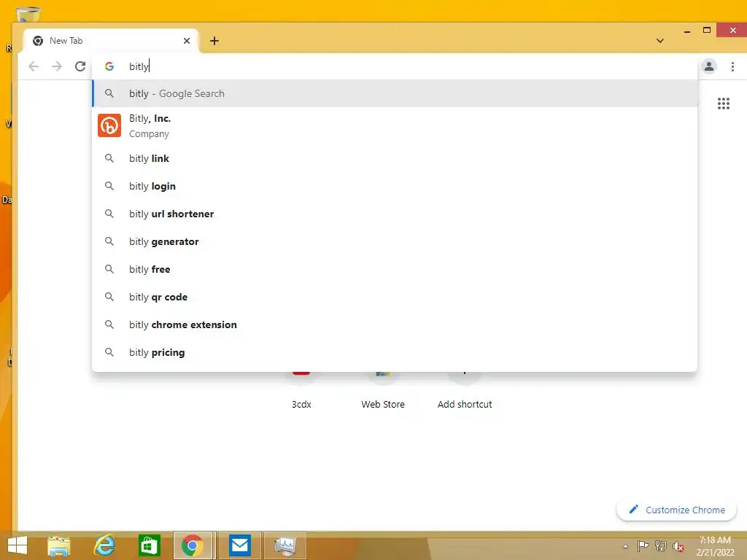Open the Chrome profile avatar

709,66
